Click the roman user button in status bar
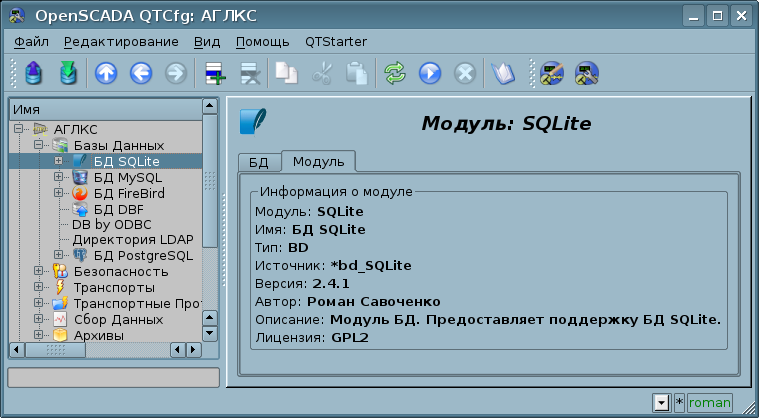The height and width of the screenshot is (418, 759). (x=710, y=403)
